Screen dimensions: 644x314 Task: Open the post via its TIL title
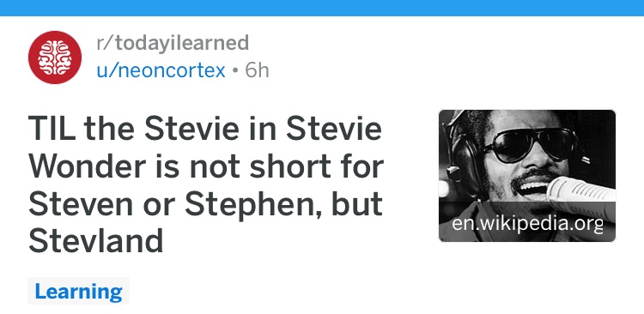(x=206, y=184)
